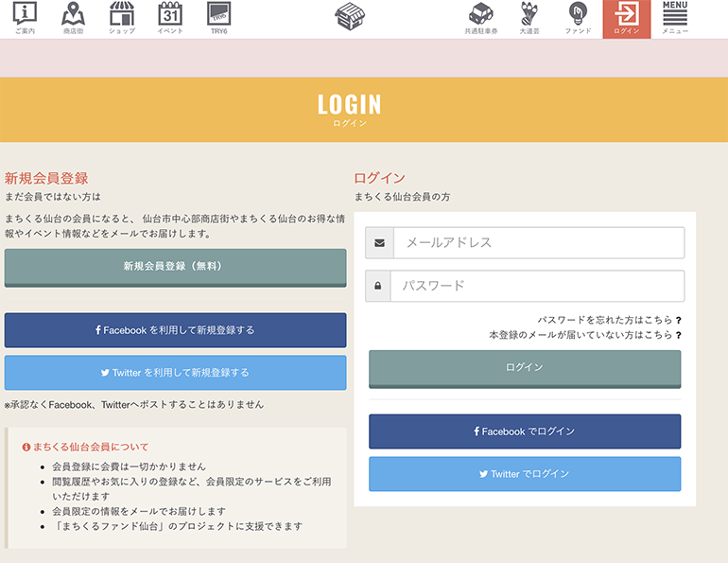Register using the Facebook button
The width and height of the screenshot is (728, 563).
click(175, 330)
